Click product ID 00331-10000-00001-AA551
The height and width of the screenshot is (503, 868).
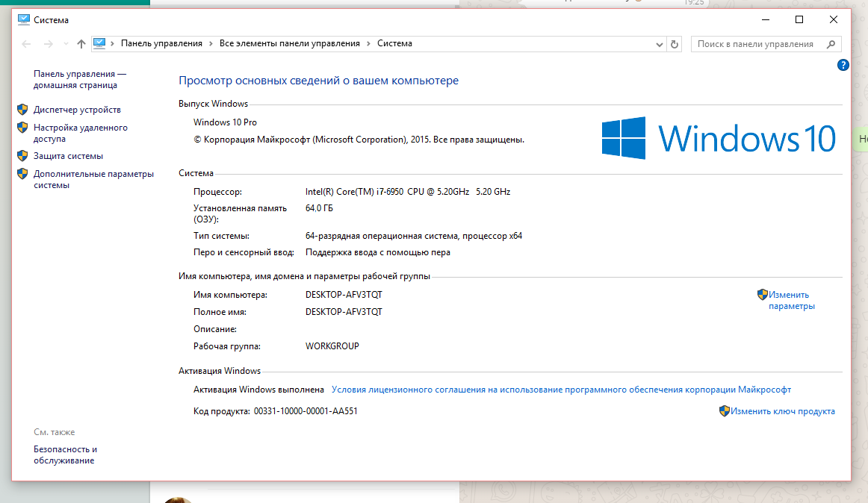pos(306,411)
